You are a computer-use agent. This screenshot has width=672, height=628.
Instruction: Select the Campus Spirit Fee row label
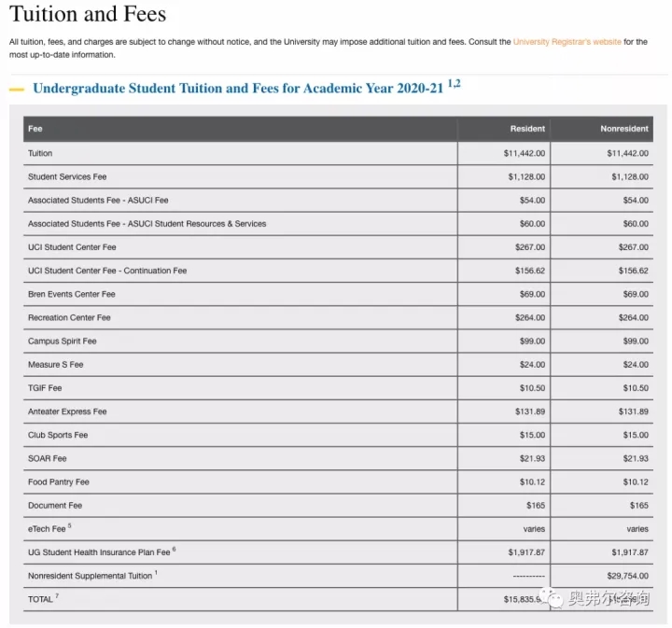(x=62, y=341)
